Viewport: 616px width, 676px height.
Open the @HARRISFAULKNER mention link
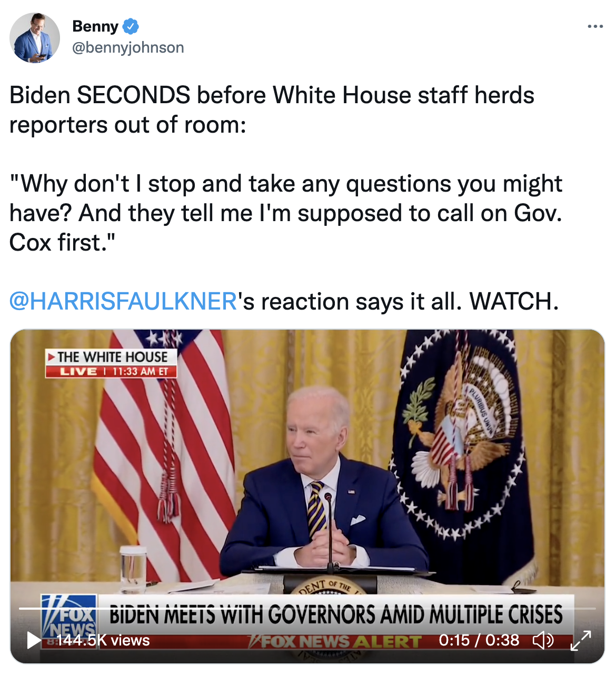coord(123,302)
